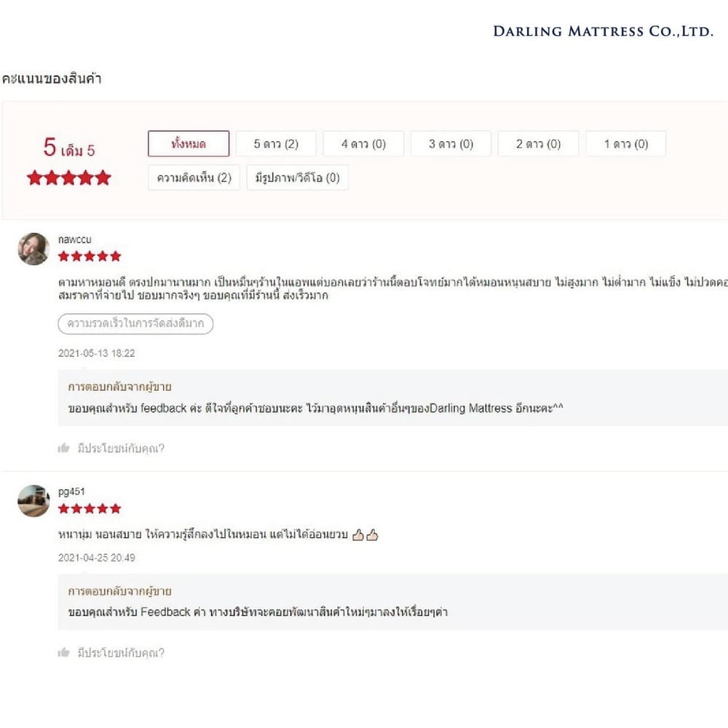Click the overall five-star rating summary
The height and width of the screenshot is (728, 728).
tap(68, 178)
